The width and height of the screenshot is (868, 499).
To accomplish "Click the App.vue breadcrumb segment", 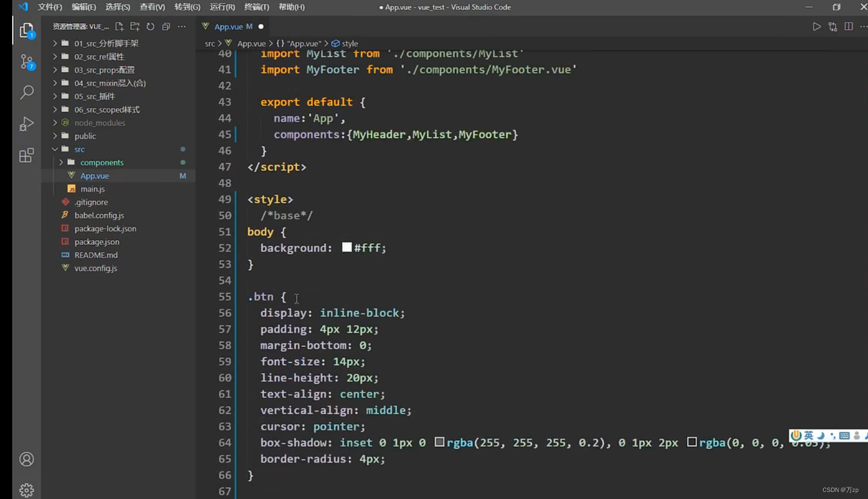I will [x=245, y=44].
